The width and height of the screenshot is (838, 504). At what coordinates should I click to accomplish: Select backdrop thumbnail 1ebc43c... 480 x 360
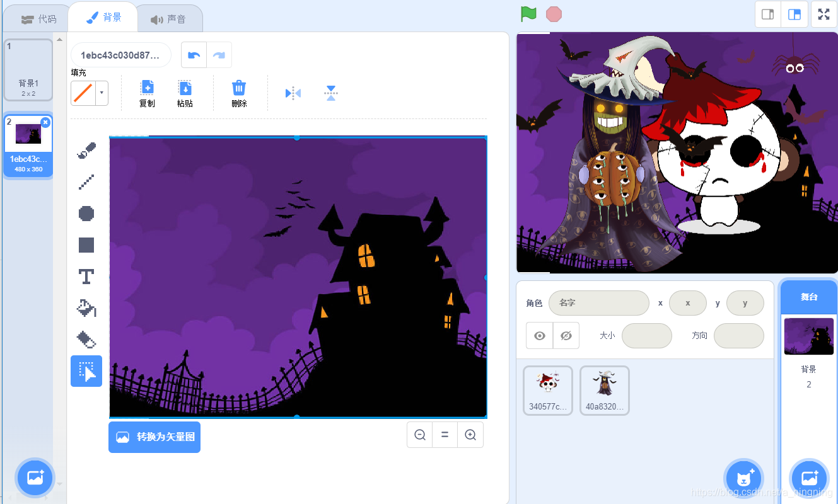point(28,146)
